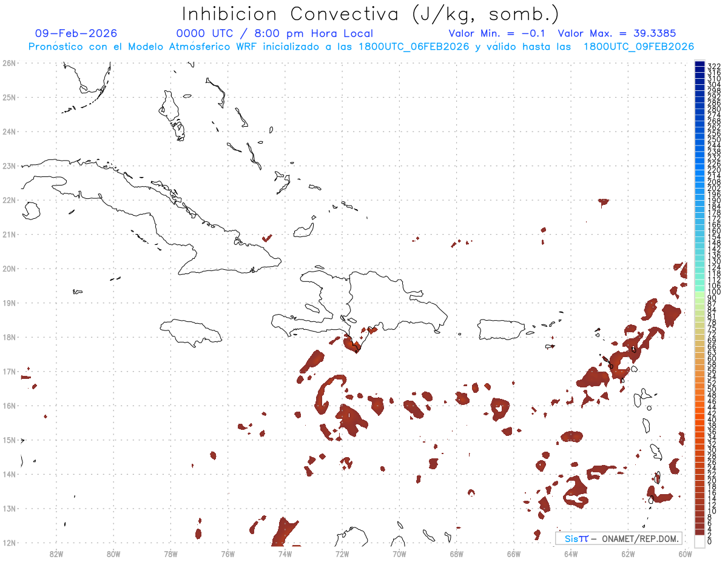The height and width of the screenshot is (562, 728).
Task: Click the colorbar value label "160"
Action: pos(714,231)
